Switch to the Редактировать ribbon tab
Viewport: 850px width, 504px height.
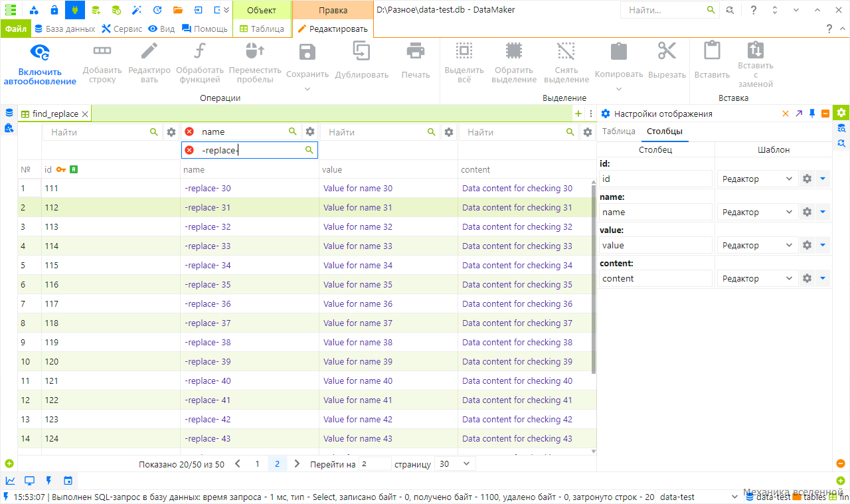point(333,29)
